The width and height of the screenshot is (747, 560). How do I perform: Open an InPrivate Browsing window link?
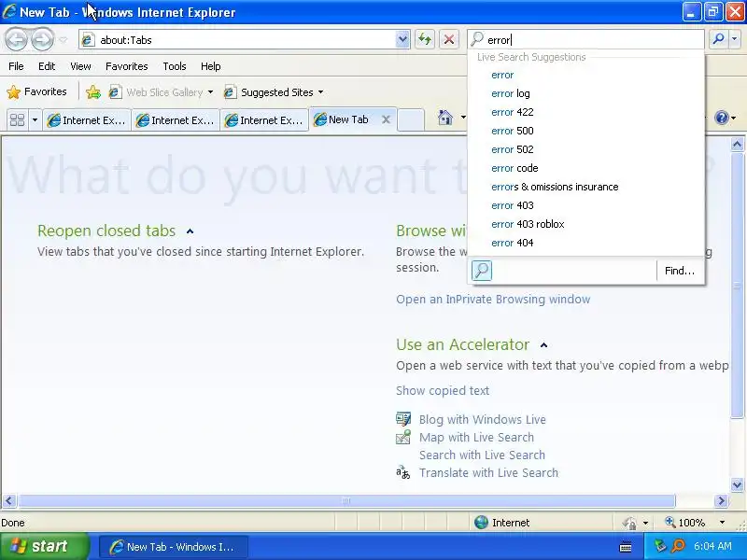[x=493, y=299]
